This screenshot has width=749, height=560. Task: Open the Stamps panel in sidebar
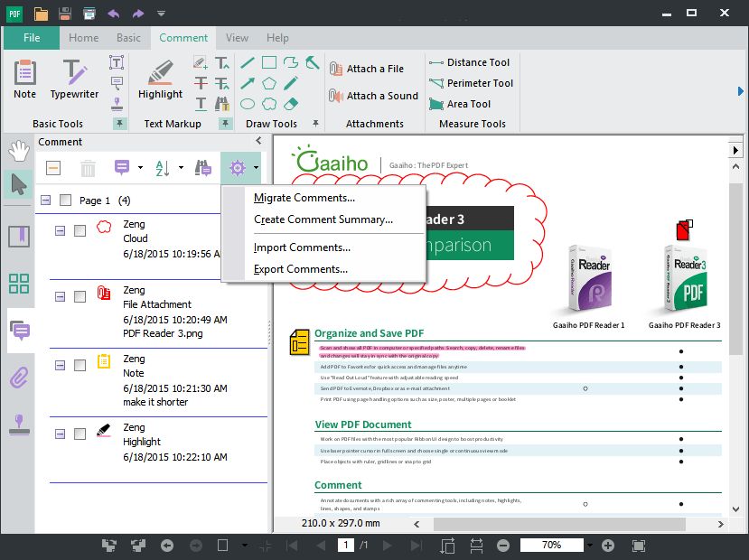pyautogui.click(x=19, y=425)
